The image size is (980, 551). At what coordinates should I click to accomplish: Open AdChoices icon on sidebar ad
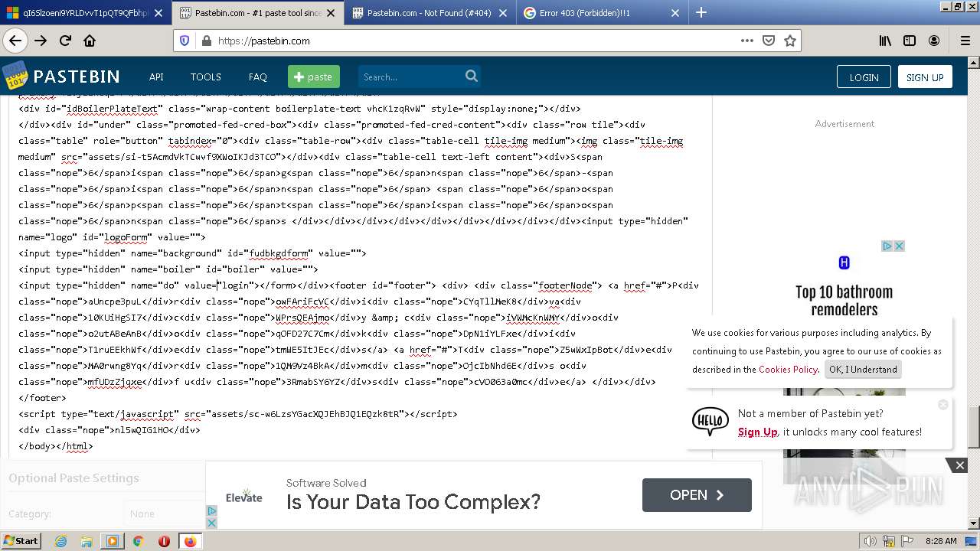coord(887,246)
